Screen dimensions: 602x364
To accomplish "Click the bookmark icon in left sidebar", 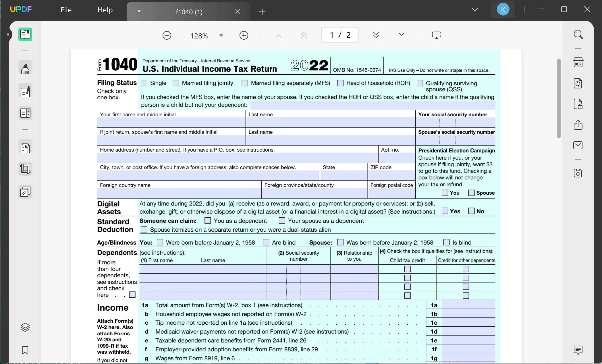I will click(x=25, y=350).
